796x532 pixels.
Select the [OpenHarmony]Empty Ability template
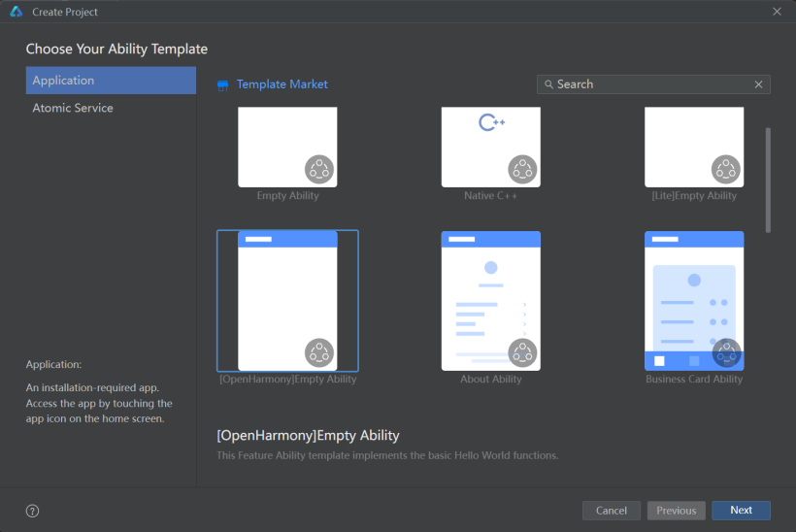click(x=287, y=301)
